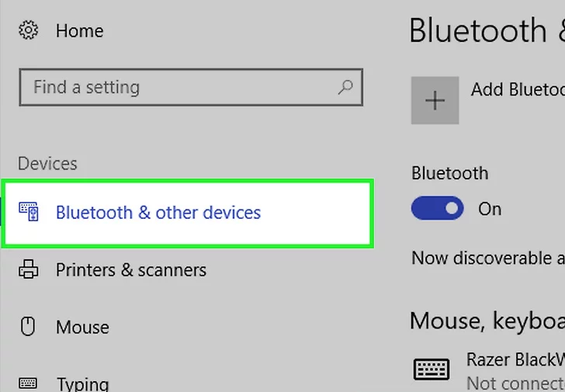
Task: Select the Razer BlackWidow device entry
Action: (x=515, y=359)
